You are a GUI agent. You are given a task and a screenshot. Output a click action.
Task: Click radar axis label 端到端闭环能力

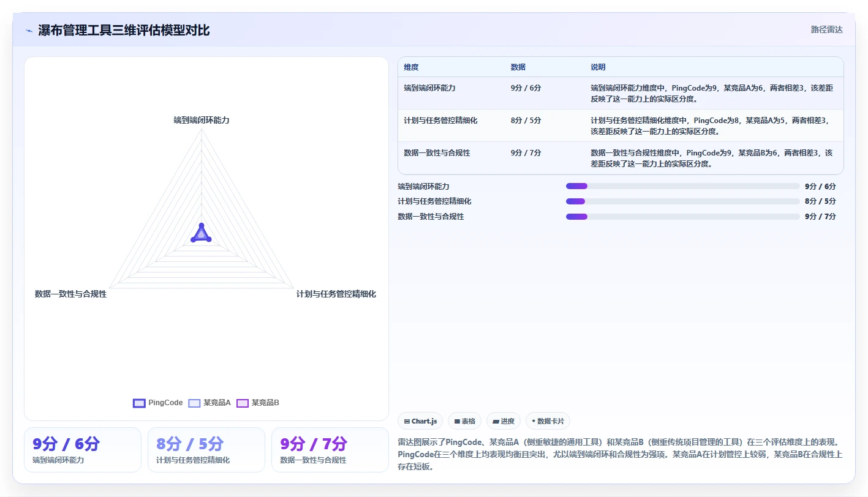202,121
